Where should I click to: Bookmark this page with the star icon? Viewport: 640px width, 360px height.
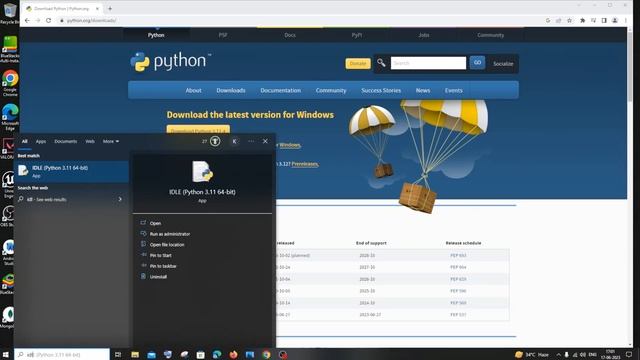(x=569, y=20)
